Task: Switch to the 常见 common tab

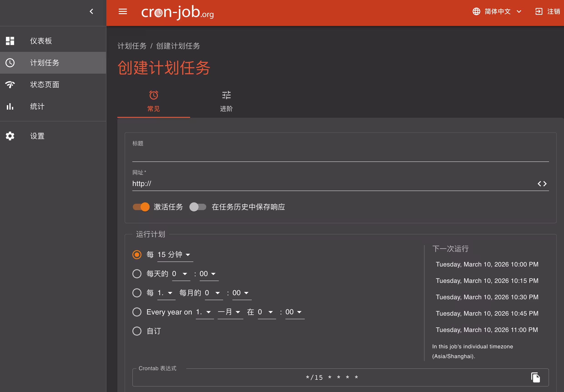Action: pos(154,101)
